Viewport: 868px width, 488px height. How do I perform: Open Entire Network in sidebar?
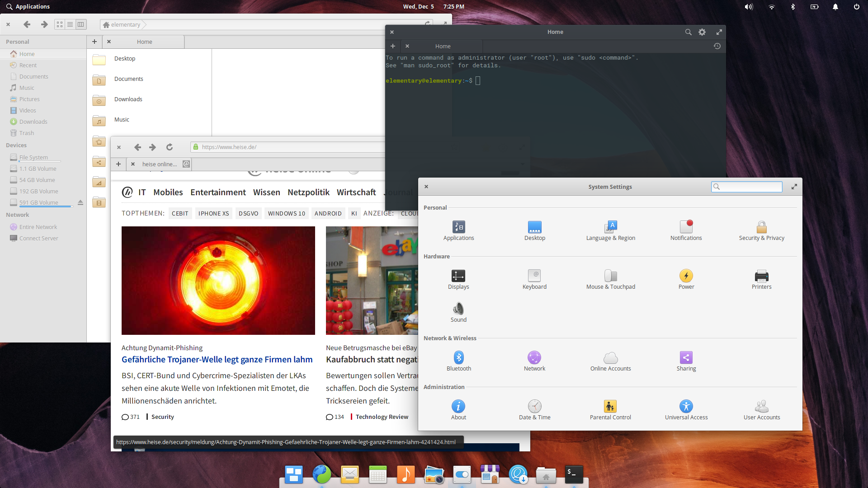point(43,227)
